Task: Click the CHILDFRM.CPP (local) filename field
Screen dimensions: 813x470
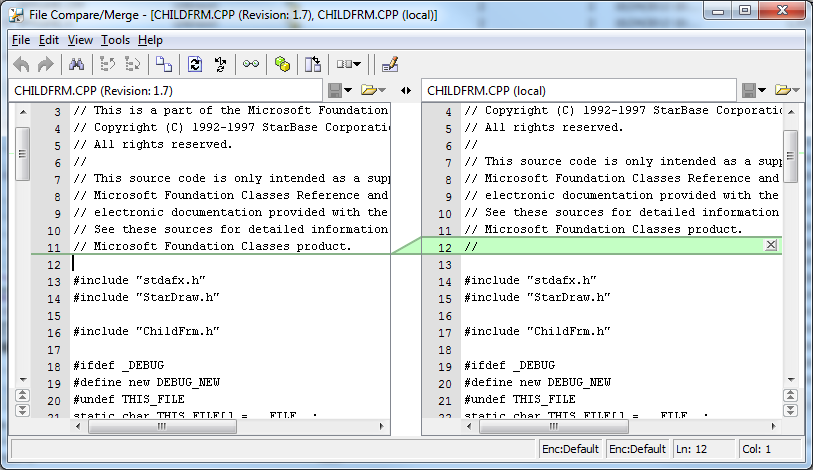Action: [579, 91]
